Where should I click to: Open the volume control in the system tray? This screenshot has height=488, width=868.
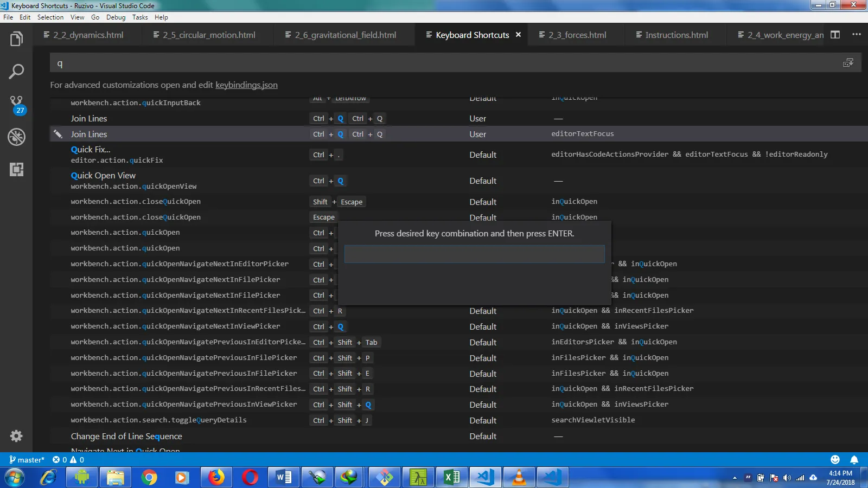[787, 478]
